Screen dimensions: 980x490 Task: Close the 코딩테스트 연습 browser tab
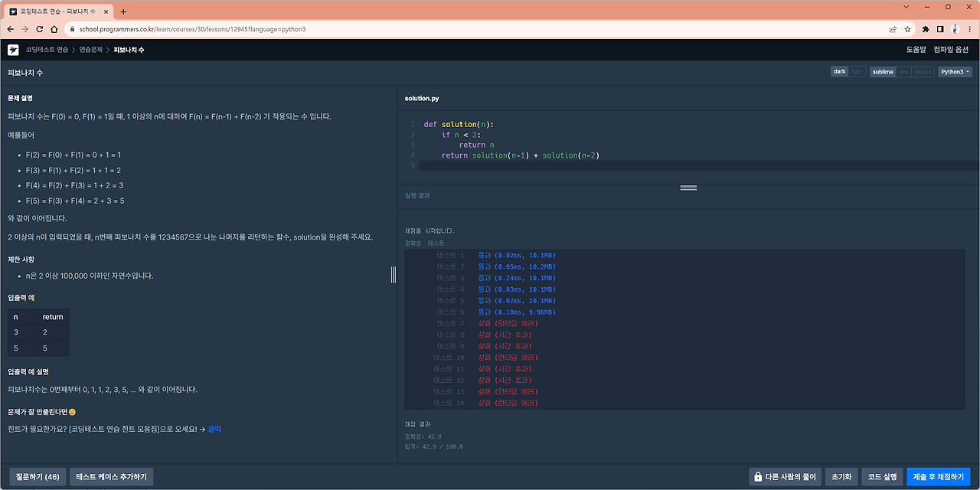tap(106, 11)
